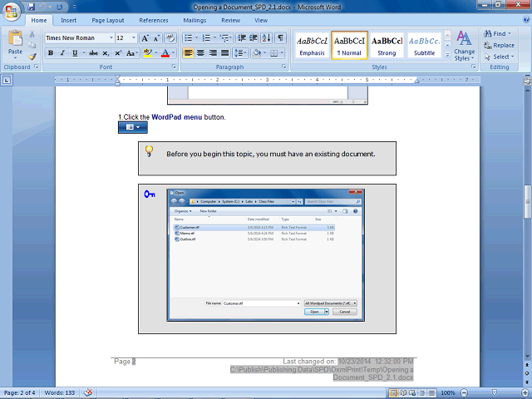Switch to the Review tab
This screenshot has height=399, width=532.
[x=231, y=20]
